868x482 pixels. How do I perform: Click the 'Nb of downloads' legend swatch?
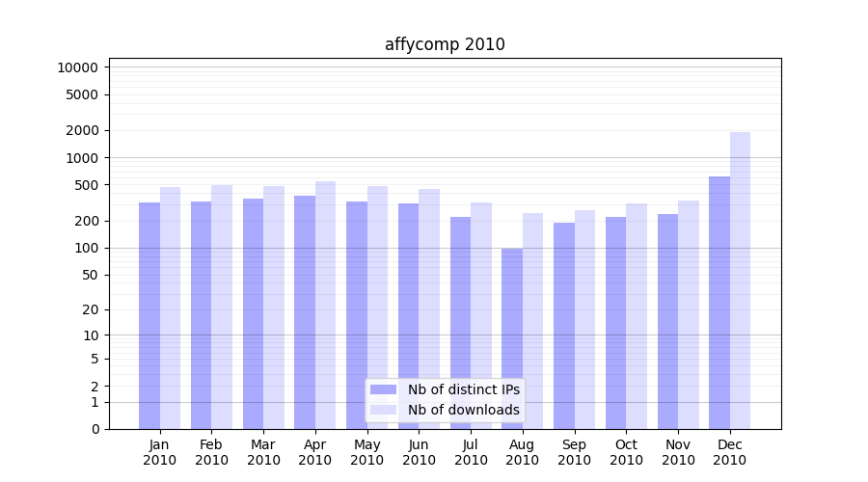click(x=383, y=410)
